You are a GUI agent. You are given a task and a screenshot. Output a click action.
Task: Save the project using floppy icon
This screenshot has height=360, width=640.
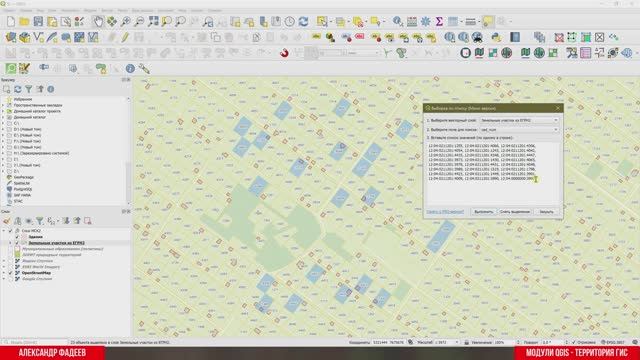pyautogui.click(x=38, y=22)
